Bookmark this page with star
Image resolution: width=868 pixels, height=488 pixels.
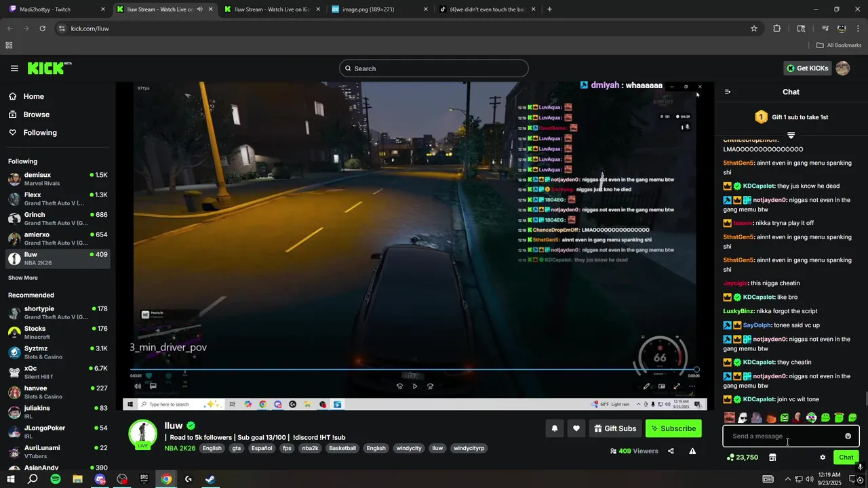(753, 28)
